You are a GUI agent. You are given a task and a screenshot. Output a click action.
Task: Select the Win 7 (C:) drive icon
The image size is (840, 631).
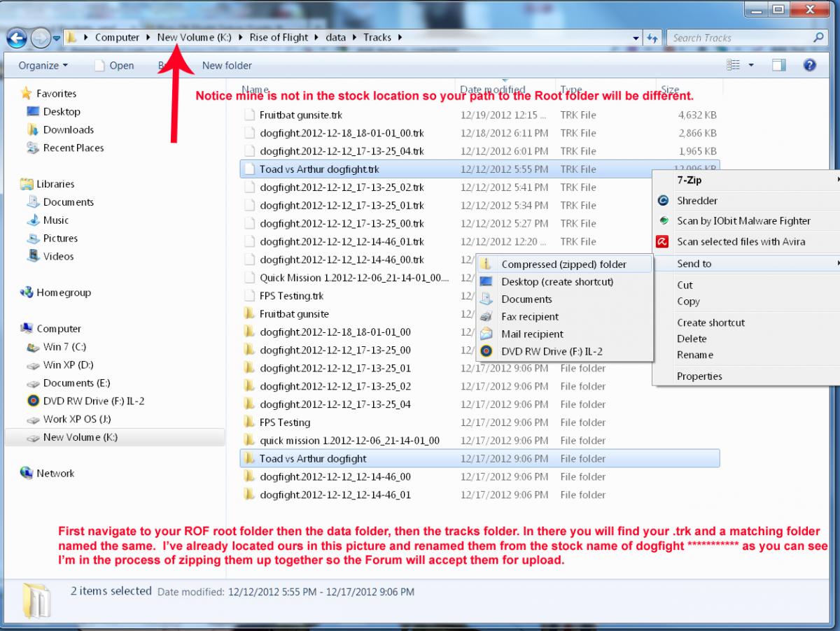[x=33, y=347]
